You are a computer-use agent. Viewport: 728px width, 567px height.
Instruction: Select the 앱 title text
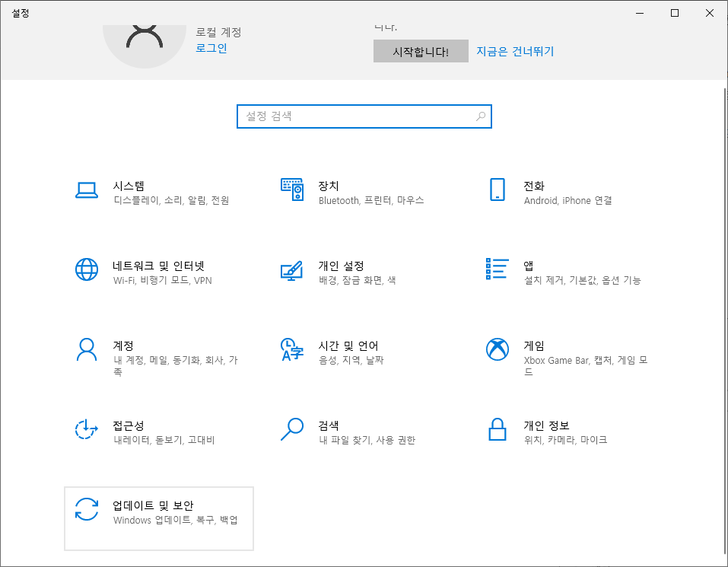click(x=529, y=266)
